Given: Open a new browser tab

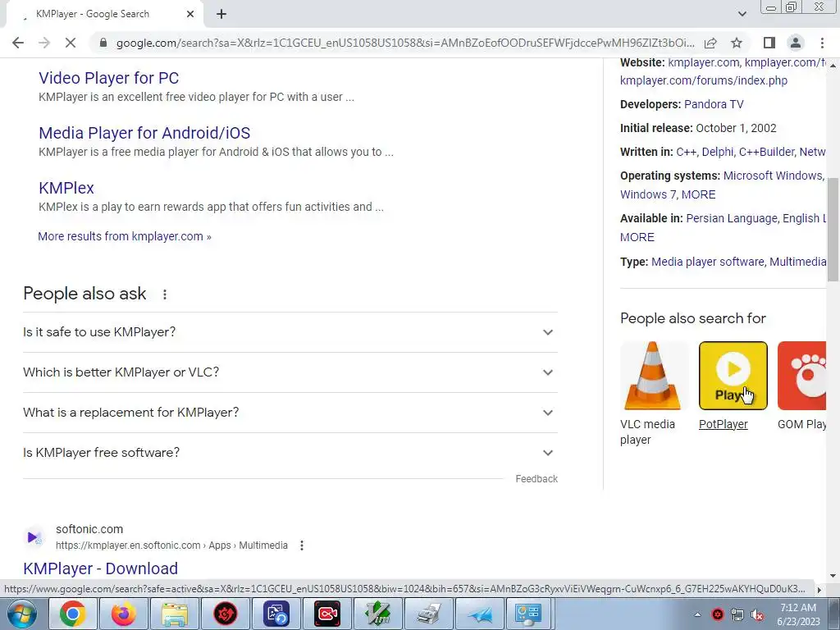Looking at the screenshot, I should (x=221, y=15).
